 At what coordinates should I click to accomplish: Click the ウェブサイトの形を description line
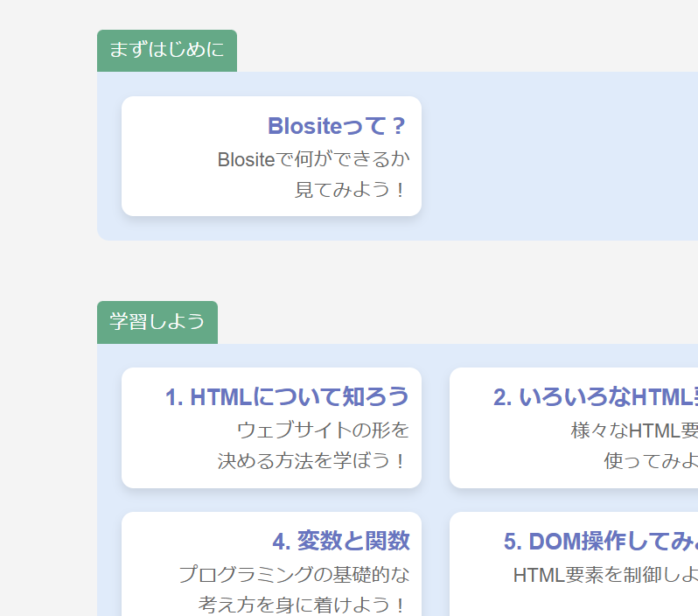[322, 430]
